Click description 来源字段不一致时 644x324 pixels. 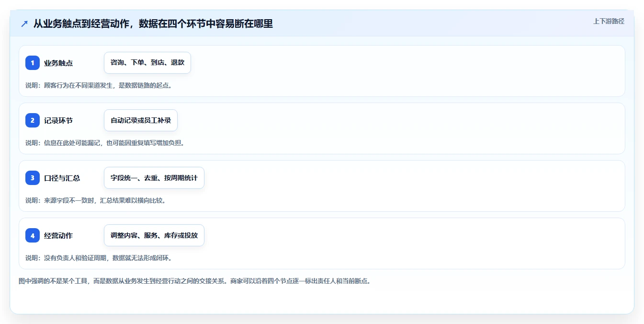click(95, 200)
